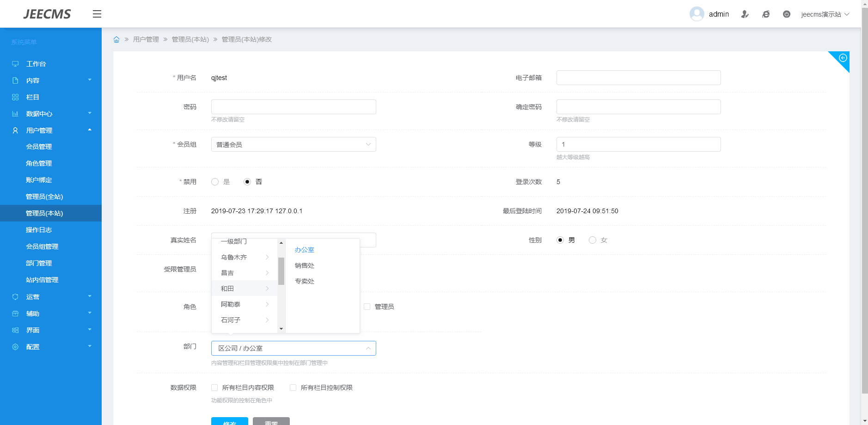Focus the 密码 input field
This screenshot has width=868, height=425.
point(293,107)
